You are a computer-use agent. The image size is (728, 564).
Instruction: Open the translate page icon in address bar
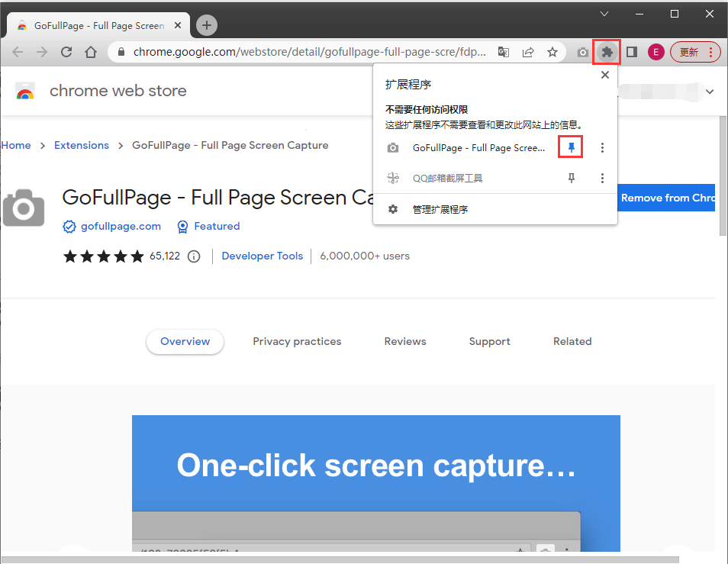[x=504, y=52]
